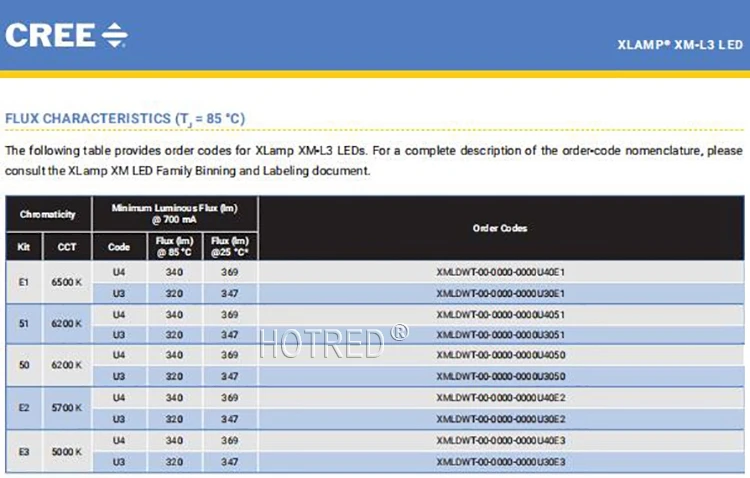Click order code XMLDWT-00-0000-0000U30E3
This screenshot has width=750, height=478.
[500, 462]
